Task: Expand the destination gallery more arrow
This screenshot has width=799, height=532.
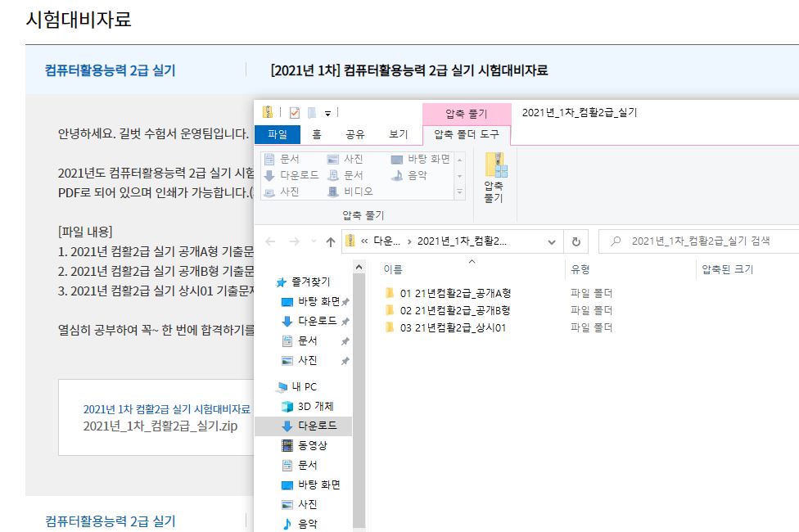Action: pyautogui.click(x=459, y=192)
